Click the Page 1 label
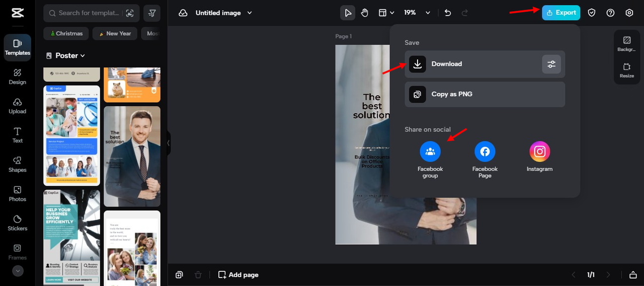This screenshot has width=644, height=286. pyautogui.click(x=344, y=36)
